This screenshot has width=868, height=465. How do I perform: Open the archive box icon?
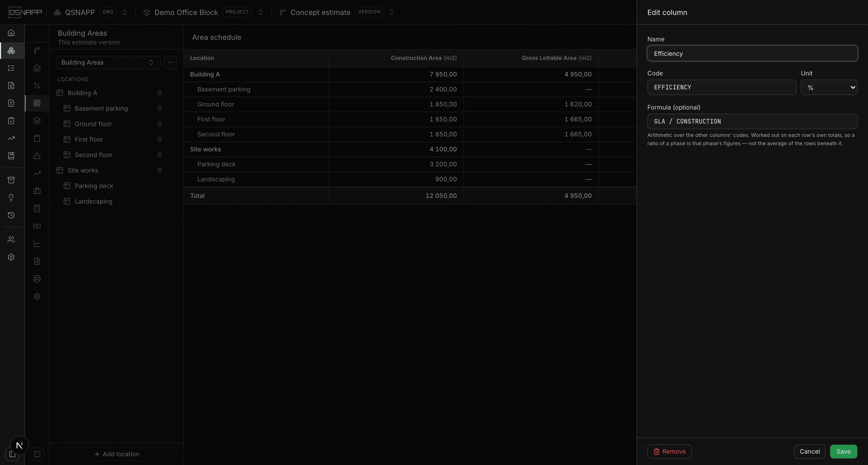click(11, 180)
